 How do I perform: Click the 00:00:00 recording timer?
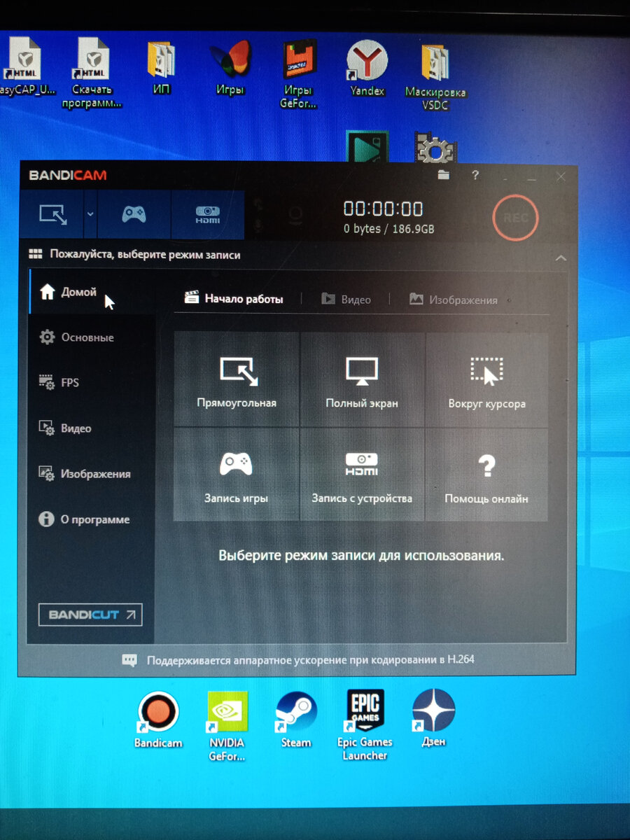pos(383,209)
